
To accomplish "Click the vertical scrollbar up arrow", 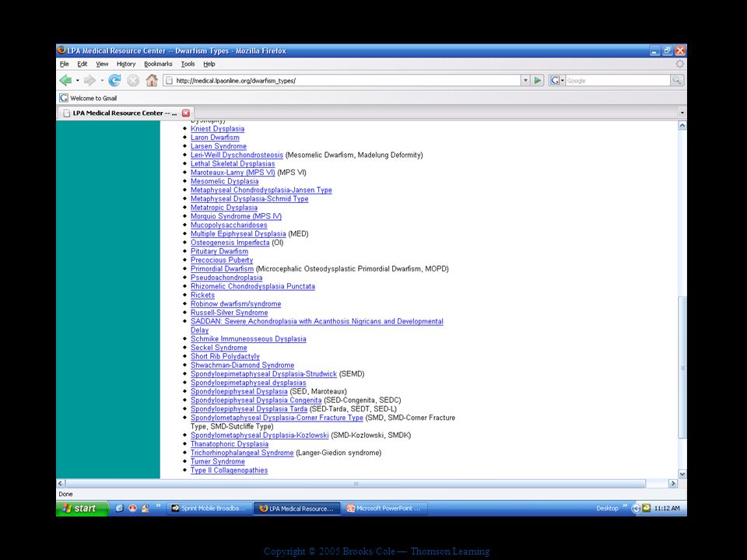I will click(x=682, y=126).
